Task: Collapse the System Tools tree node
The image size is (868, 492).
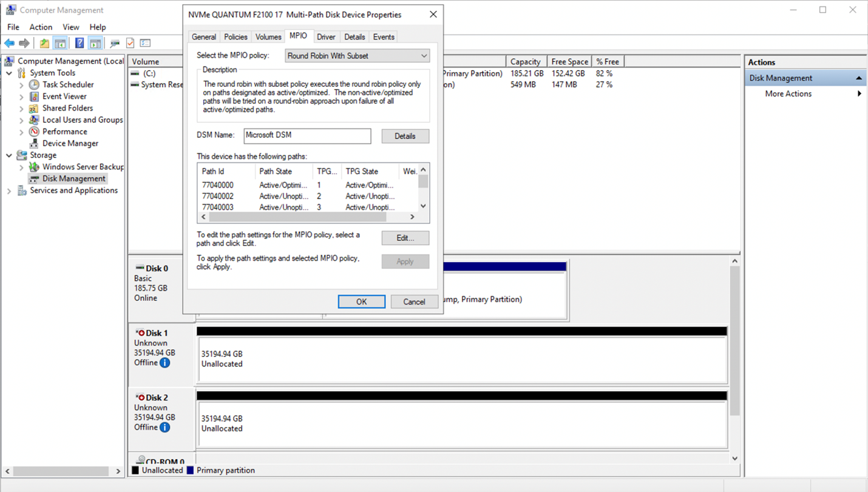Action: click(9, 73)
